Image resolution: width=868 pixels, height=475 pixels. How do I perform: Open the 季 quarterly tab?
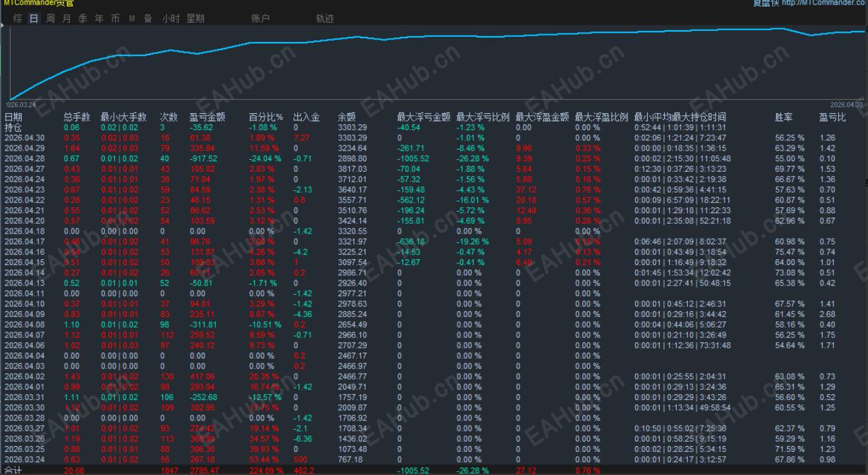pyautogui.click(x=83, y=18)
